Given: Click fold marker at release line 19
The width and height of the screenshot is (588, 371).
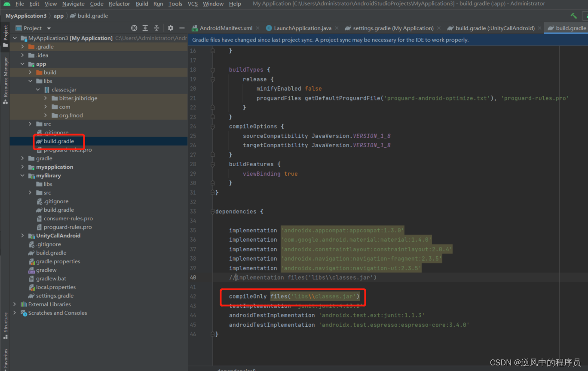Looking at the screenshot, I should [213, 79].
